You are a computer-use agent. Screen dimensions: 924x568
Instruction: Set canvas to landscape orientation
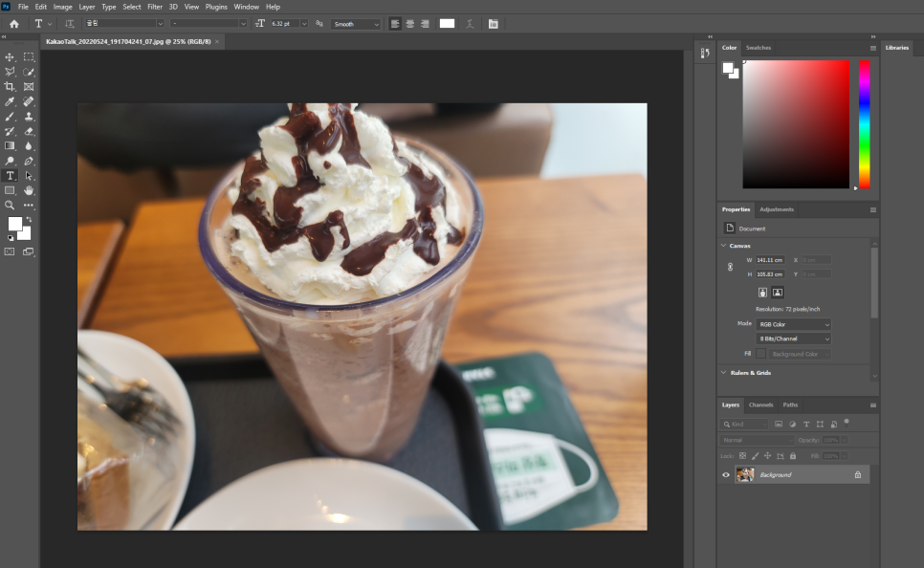778,293
